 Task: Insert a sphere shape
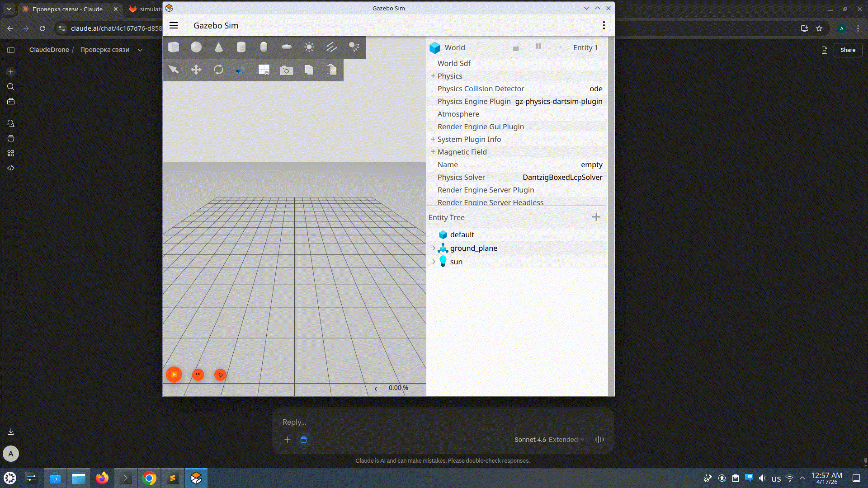click(196, 47)
